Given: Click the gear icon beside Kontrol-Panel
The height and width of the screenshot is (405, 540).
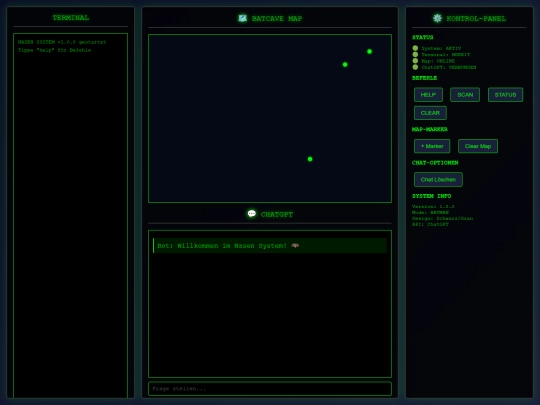Looking at the screenshot, I should tap(437, 18).
